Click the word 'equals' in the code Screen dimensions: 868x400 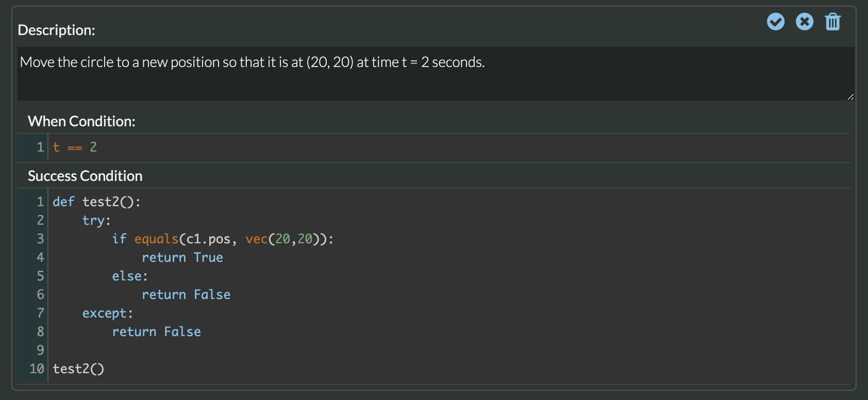[156, 239]
